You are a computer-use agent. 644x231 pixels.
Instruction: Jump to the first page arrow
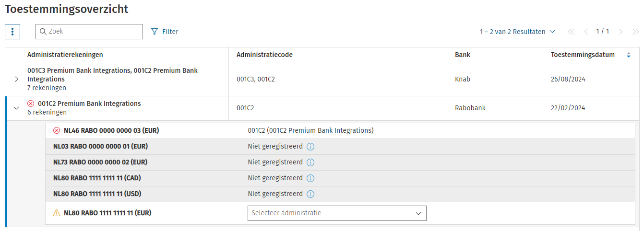coord(571,32)
